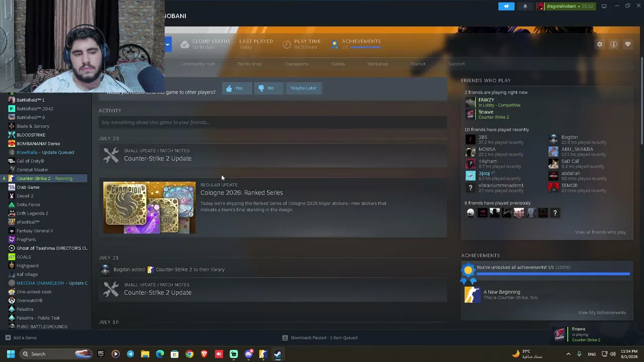Open the notifications bell
The image size is (644, 362).
click(x=525, y=6)
